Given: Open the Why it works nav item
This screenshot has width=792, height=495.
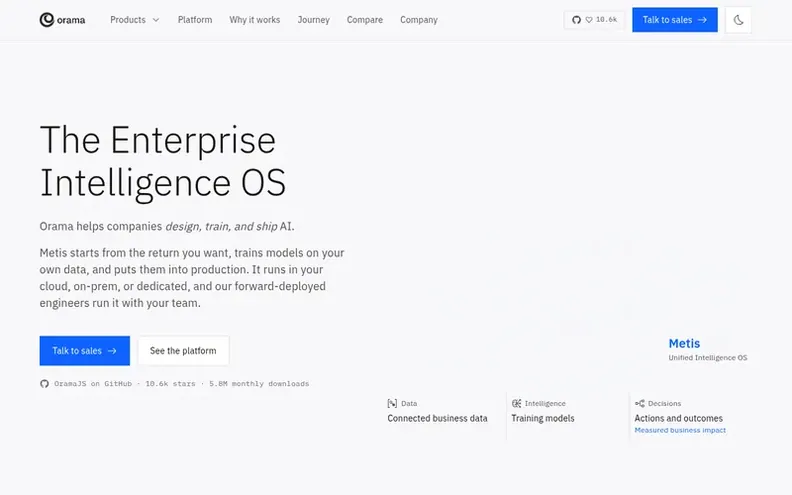Looking at the screenshot, I should point(255,20).
